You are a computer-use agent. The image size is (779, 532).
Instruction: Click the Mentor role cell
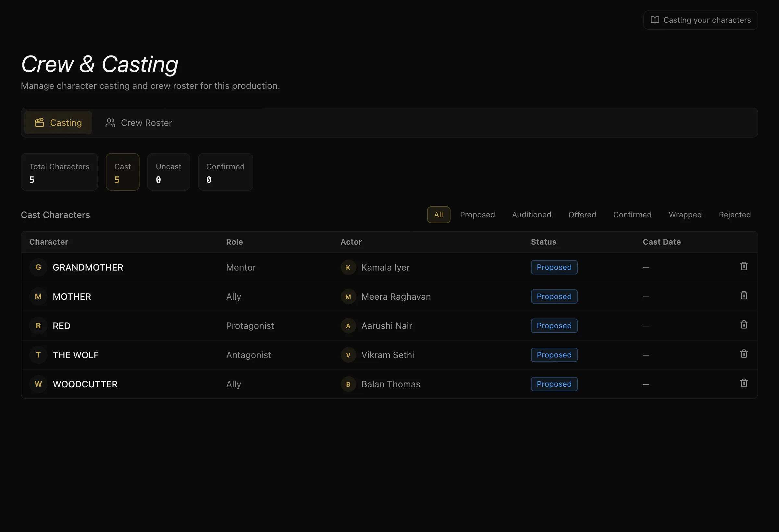[241, 267]
